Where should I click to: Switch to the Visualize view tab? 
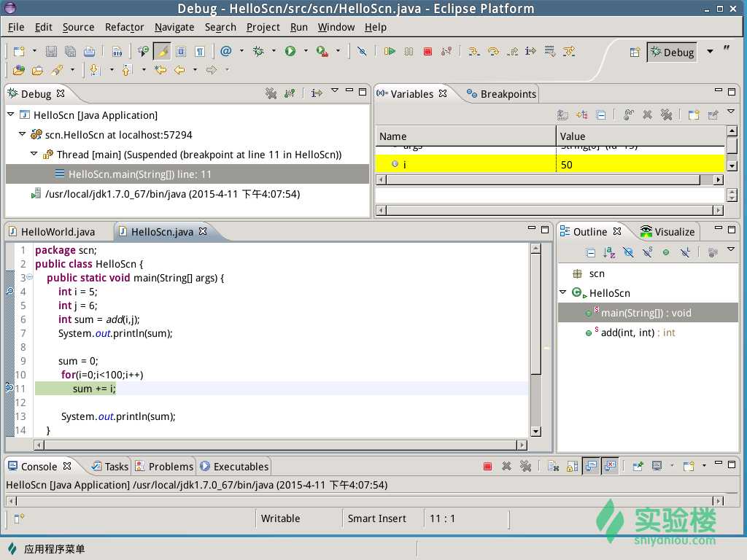tap(667, 232)
